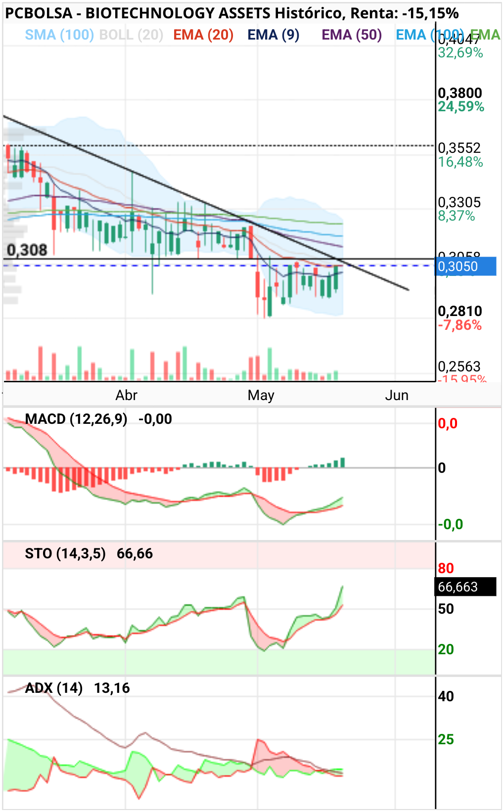The height and width of the screenshot is (812, 504).
Task: Click the 24,59% percentage label
Action: (461, 107)
